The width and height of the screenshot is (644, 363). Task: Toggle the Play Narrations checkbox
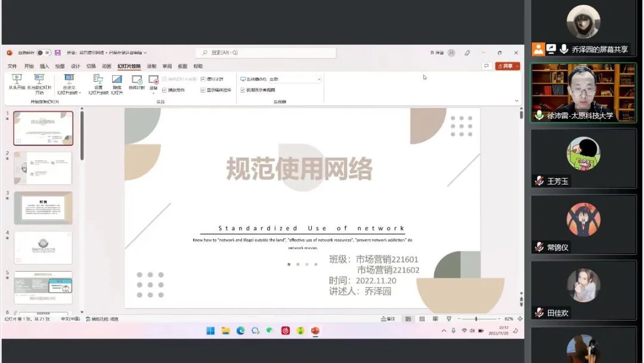tap(165, 90)
